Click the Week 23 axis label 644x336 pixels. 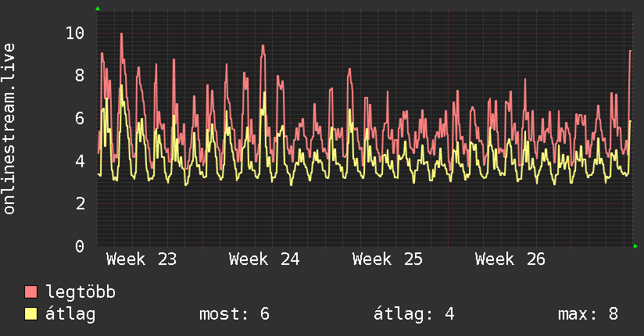click(x=141, y=259)
